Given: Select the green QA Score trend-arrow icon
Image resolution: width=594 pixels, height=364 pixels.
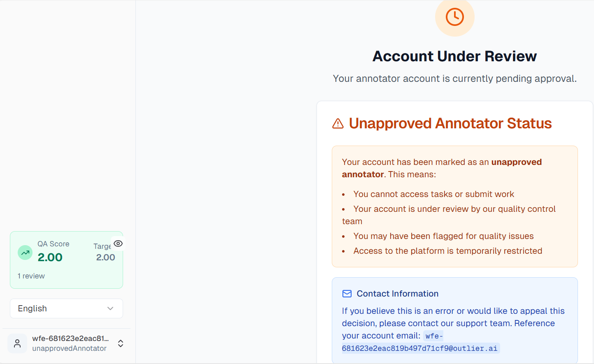Looking at the screenshot, I should point(25,252).
